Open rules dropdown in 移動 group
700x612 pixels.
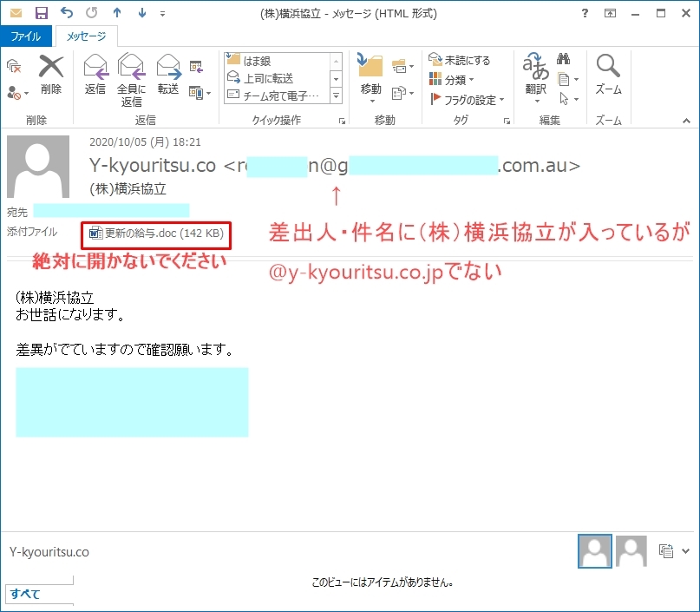coord(402,67)
